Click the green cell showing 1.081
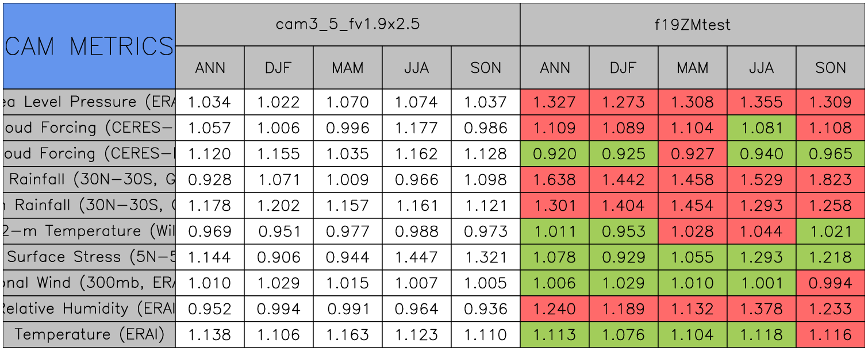Viewport: 868px width, 351px height. 762,128
